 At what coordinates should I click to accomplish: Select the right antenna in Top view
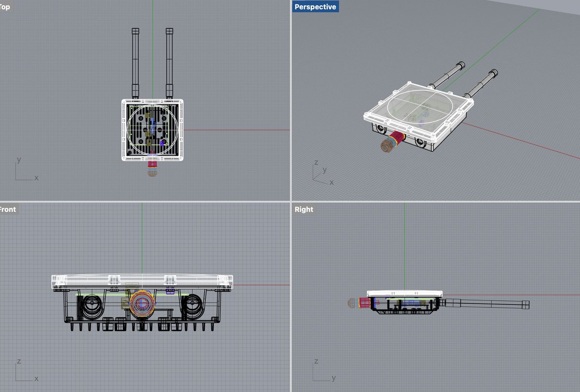[x=169, y=63]
